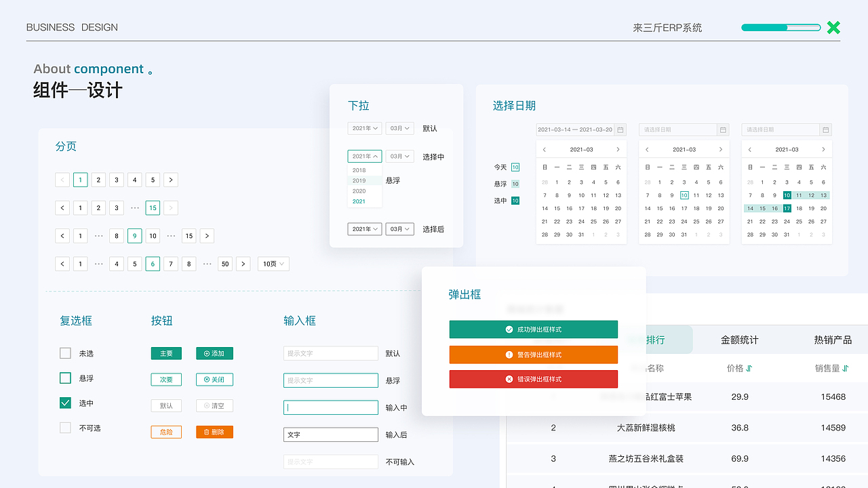
Task: Choose highlighted 2021 in year dropdown list
Action: (x=365, y=201)
